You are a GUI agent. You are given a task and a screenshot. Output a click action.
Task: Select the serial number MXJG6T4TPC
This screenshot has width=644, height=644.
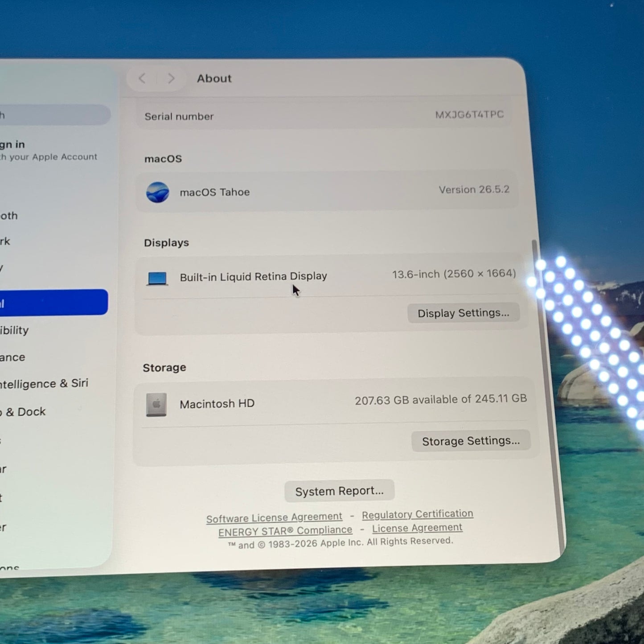tap(469, 115)
